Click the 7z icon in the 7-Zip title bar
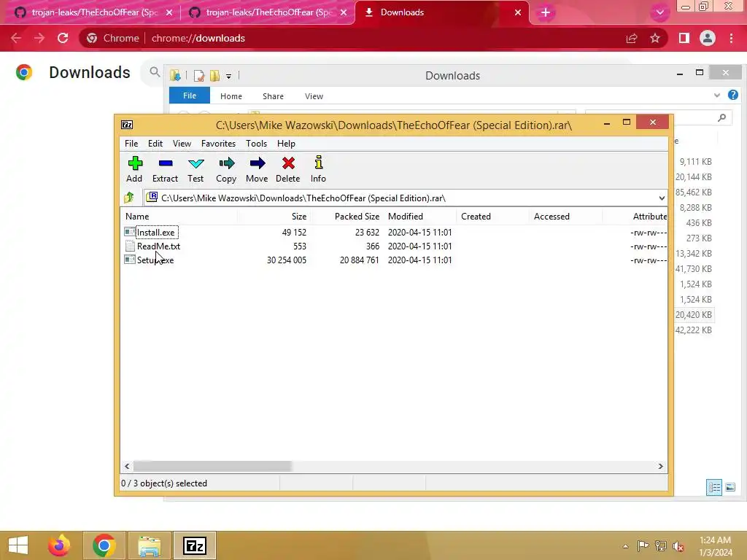 click(x=127, y=125)
